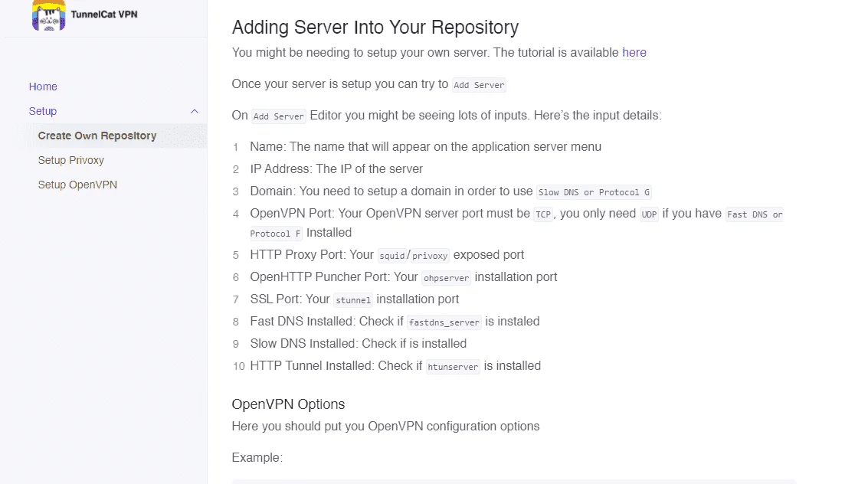Image resolution: width=868 pixels, height=484 pixels.
Task: Click the 'fastdns_server' code text
Action: [444, 322]
